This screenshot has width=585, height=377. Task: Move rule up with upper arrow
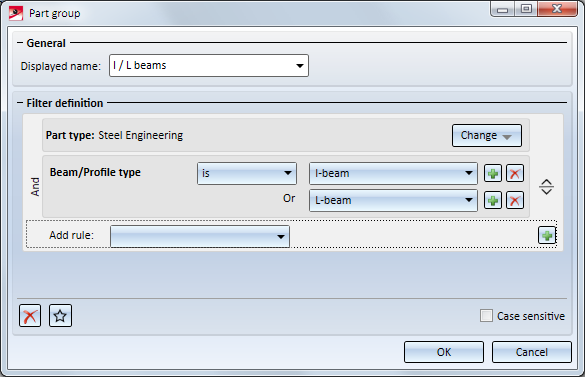546,183
